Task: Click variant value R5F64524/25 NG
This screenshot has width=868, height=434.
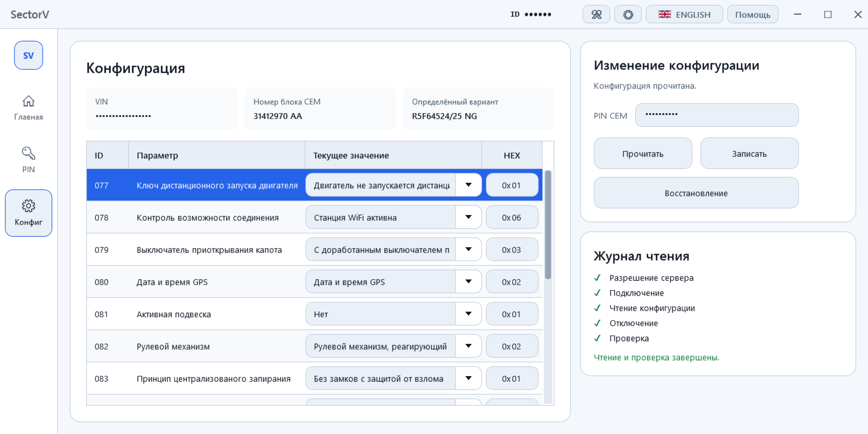Action: (444, 116)
